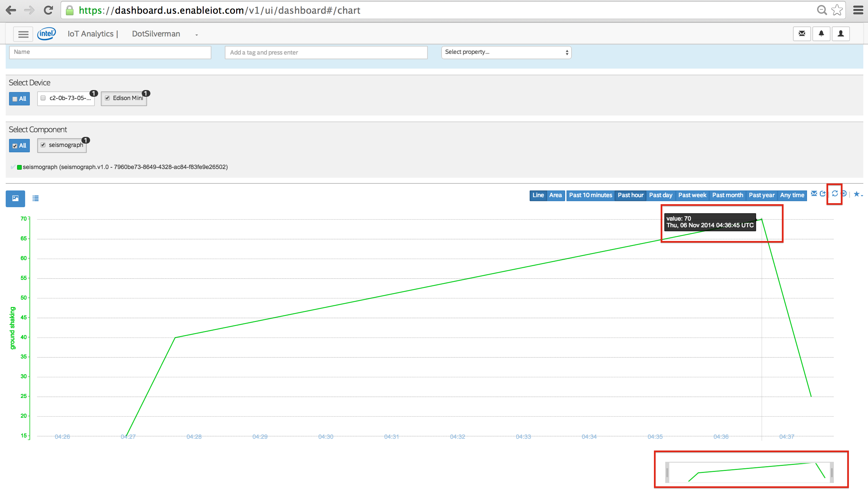Show the Any time range
Viewport: 868px width, 489px height.
coord(792,195)
